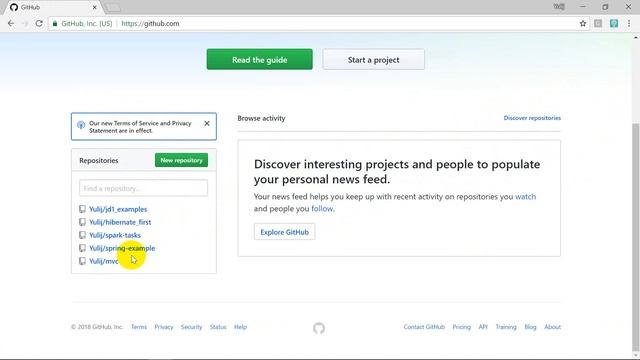Image resolution: width=640 pixels, height=360 pixels.
Task: Open the Pricing footer link
Action: tap(461, 327)
